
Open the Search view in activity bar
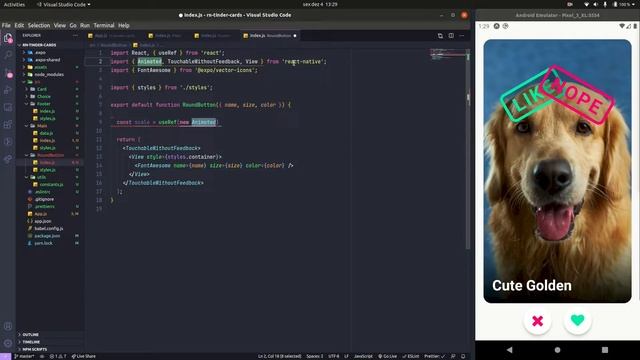tap(8, 56)
